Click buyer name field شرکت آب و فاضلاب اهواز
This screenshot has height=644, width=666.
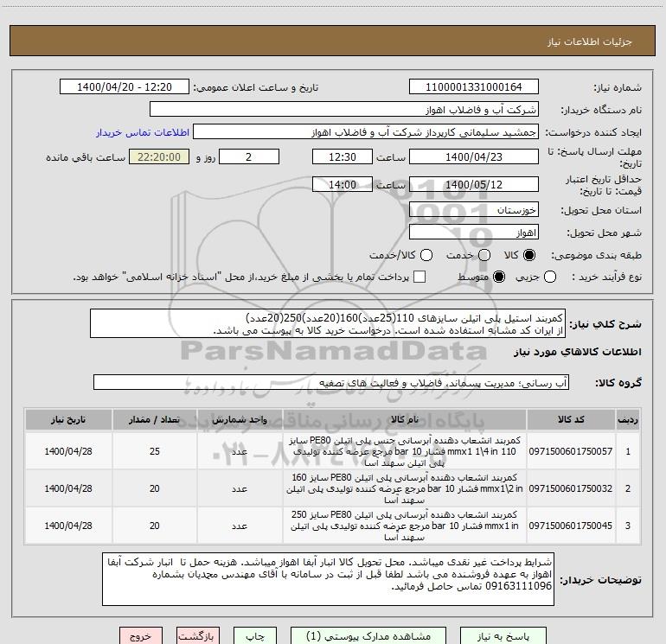(x=344, y=110)
